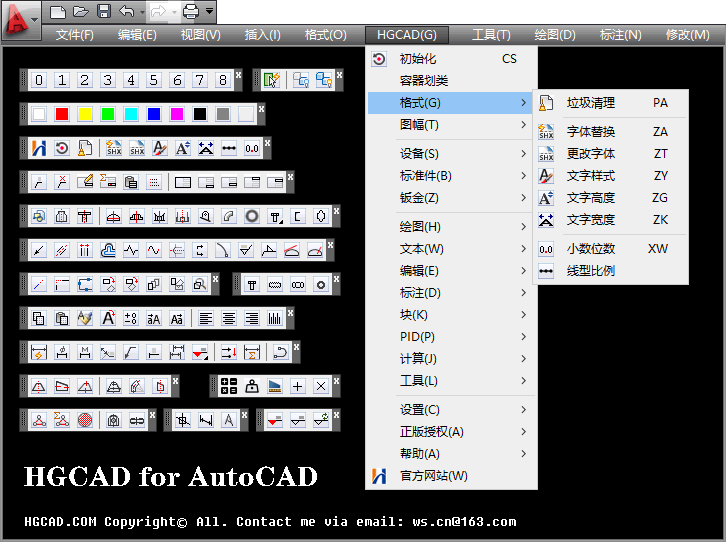Choose 容器划类 menu entry

(451, 81)
